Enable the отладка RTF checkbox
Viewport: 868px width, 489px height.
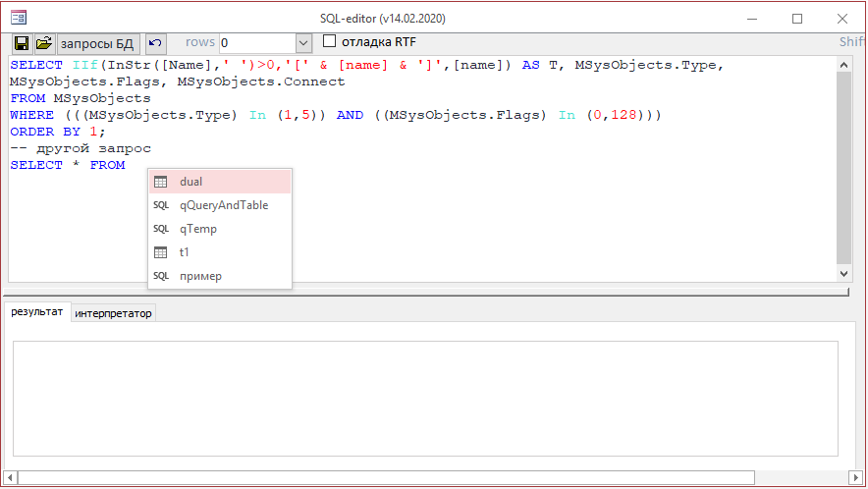[330, 41]
